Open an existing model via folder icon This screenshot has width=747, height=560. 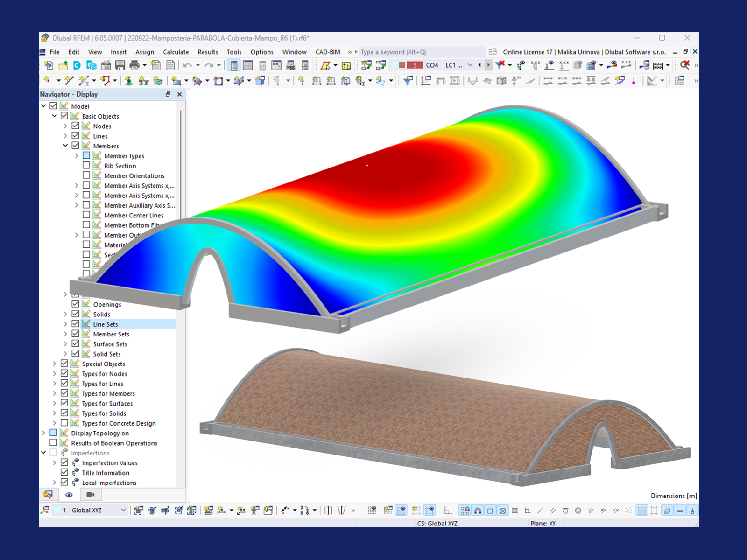pyautogui.click(x=63, y=65)
